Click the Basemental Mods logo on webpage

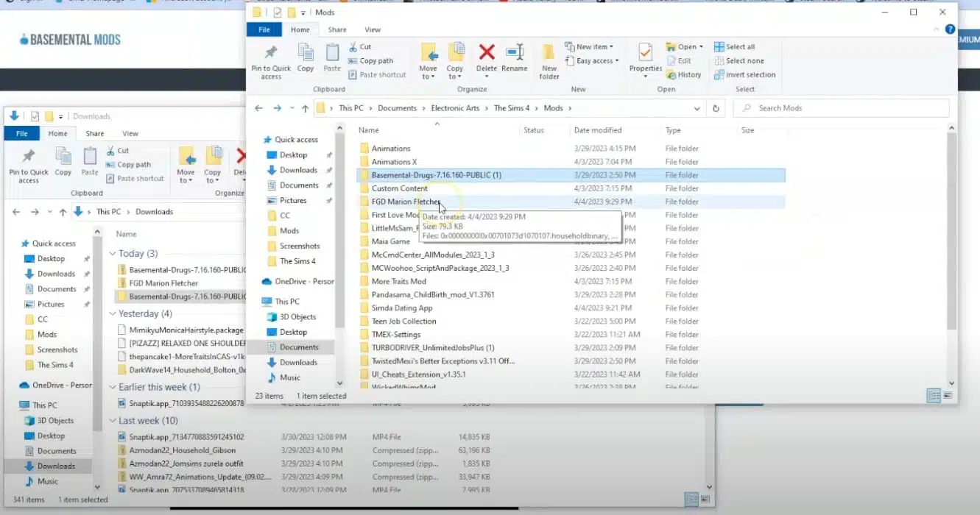[70, 40]
